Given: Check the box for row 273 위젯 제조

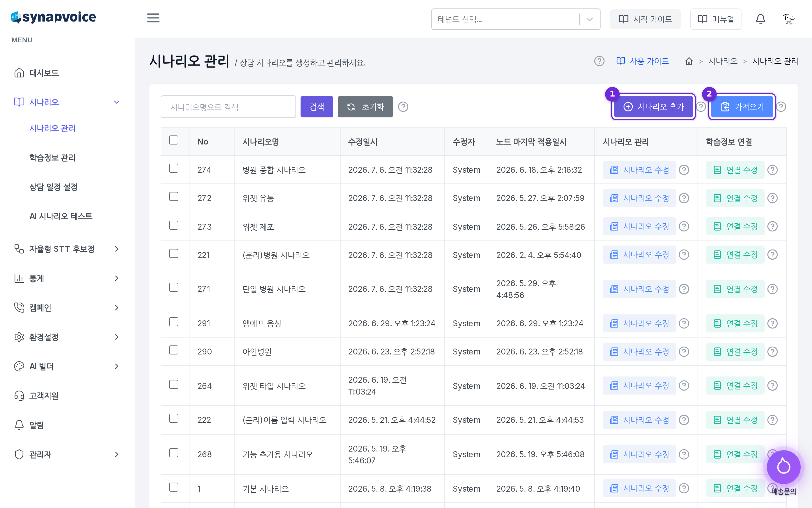Looking at the screenshot, I should pos(173,225).
